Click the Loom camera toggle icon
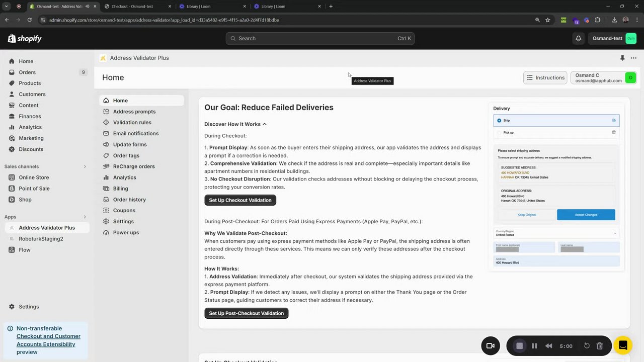Image resolution: width=644 pixels, height=362 pixels. [x=491, y=345]
